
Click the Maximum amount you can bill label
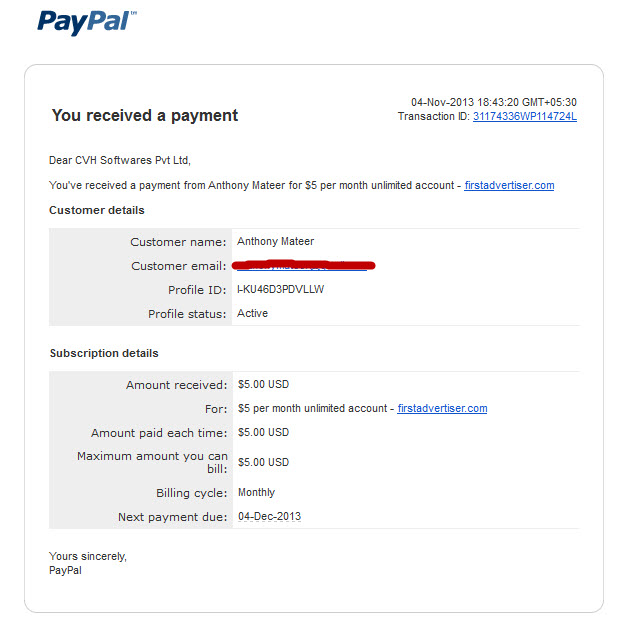152,462
